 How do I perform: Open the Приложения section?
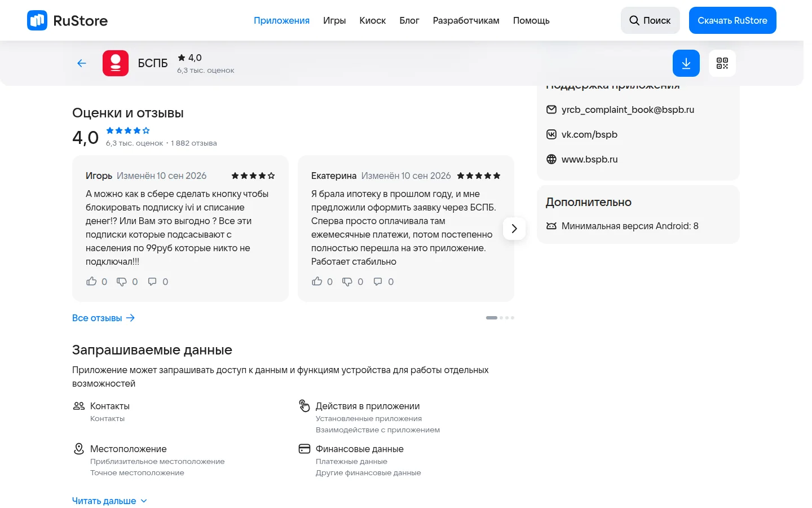(x=281, y=20)
